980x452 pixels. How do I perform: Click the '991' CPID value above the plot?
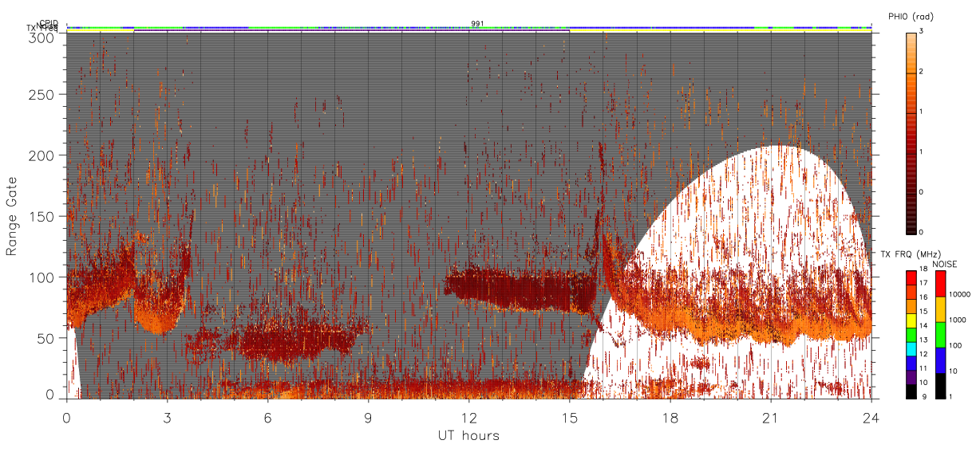click(477, 24)
